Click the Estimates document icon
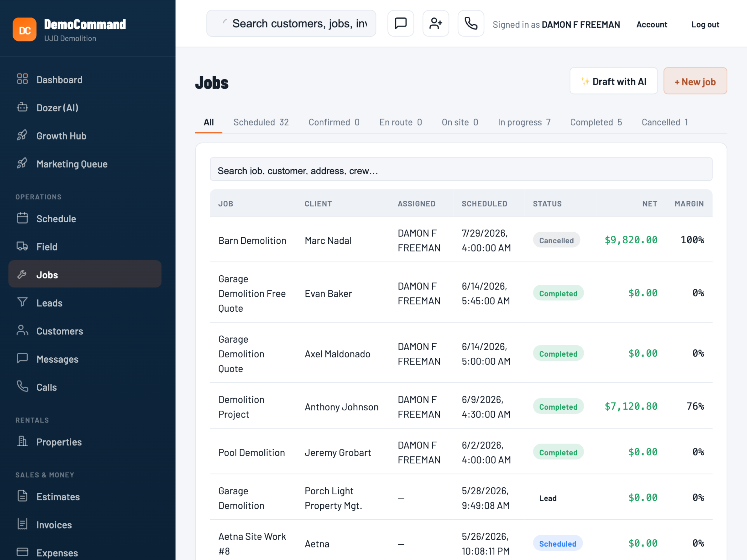747x560 pixels. tap(22, 496)
